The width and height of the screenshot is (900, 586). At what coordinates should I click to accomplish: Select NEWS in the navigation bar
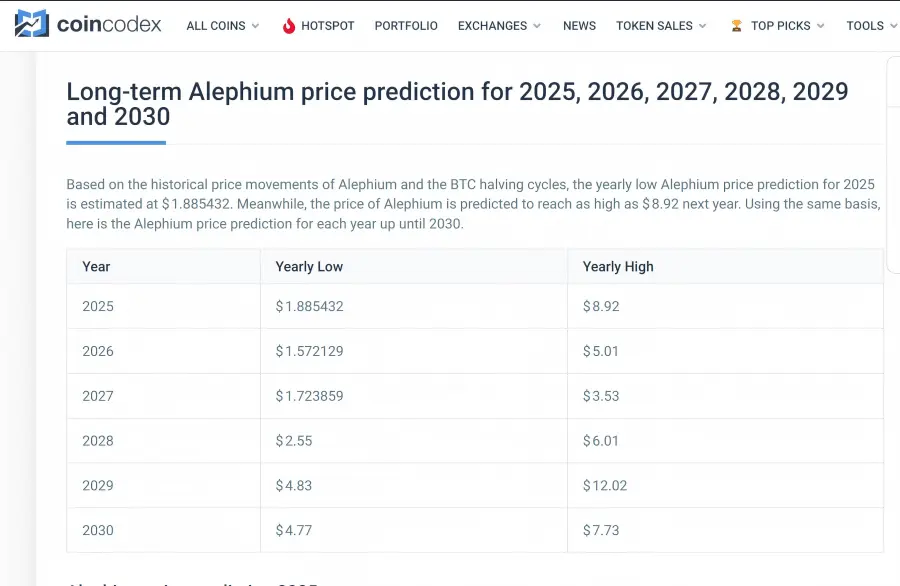click(x=579, y=26)
